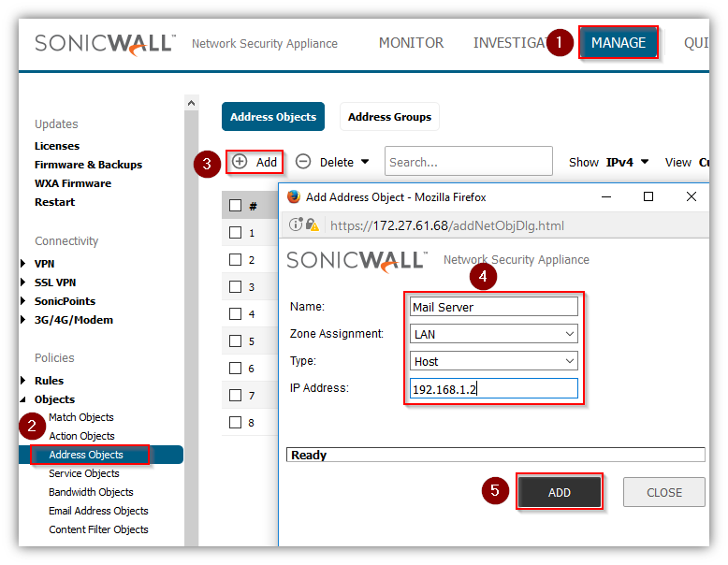Expand the SonicPoints tree node

(23, 301)
